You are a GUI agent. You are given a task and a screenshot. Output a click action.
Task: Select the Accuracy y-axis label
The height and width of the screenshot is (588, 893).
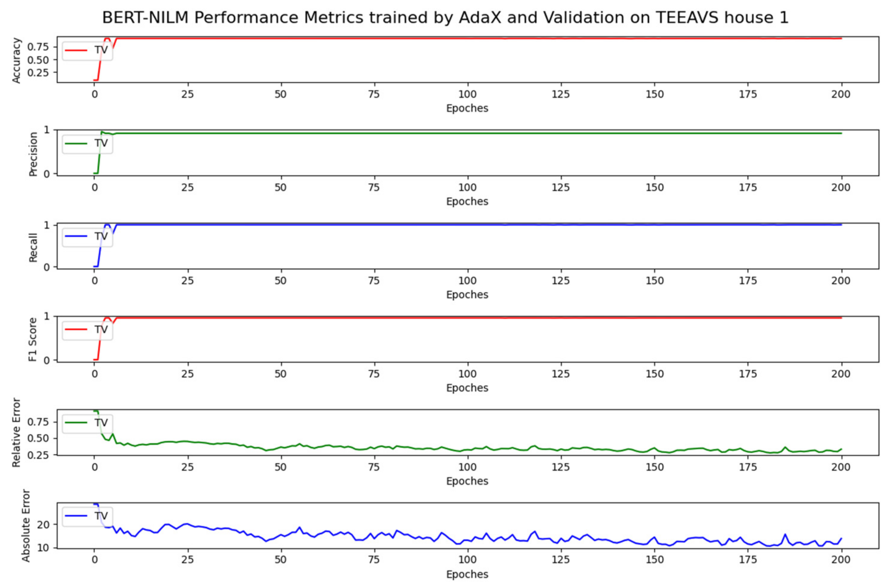click(16, 60)
